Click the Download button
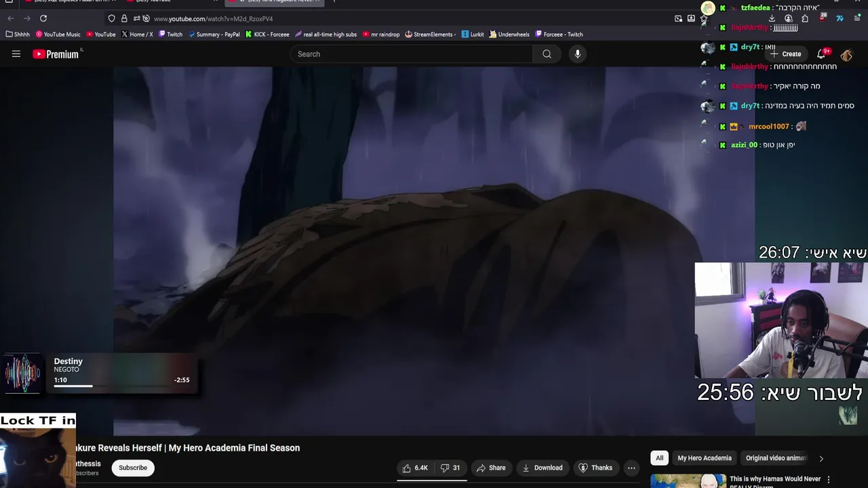 pos(542,468)
